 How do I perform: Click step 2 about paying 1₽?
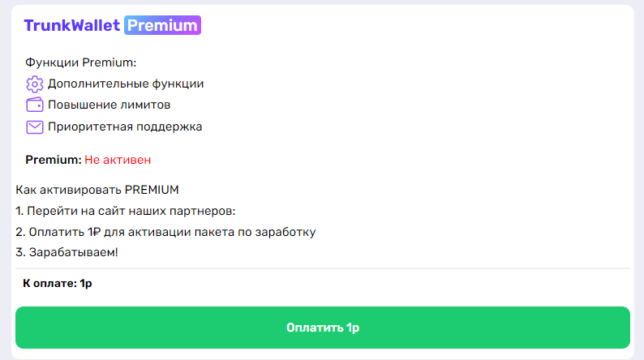(165, 233)
